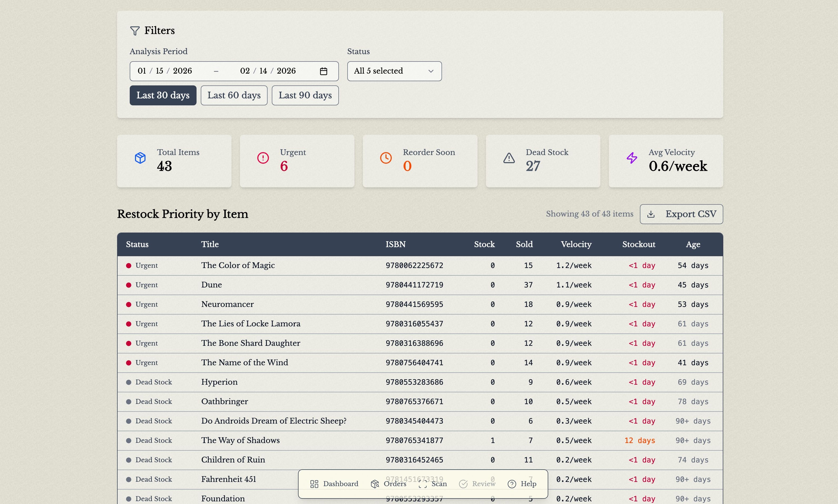838x504 pixels.
Task: Click the Urgent alert circle icon
Action: point(263,158)
